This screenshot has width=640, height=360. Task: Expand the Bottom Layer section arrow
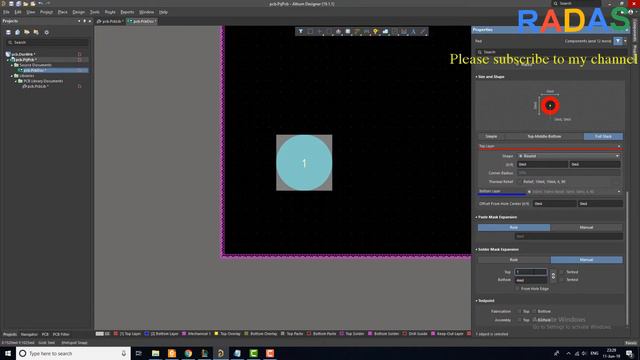pos(619,191)
